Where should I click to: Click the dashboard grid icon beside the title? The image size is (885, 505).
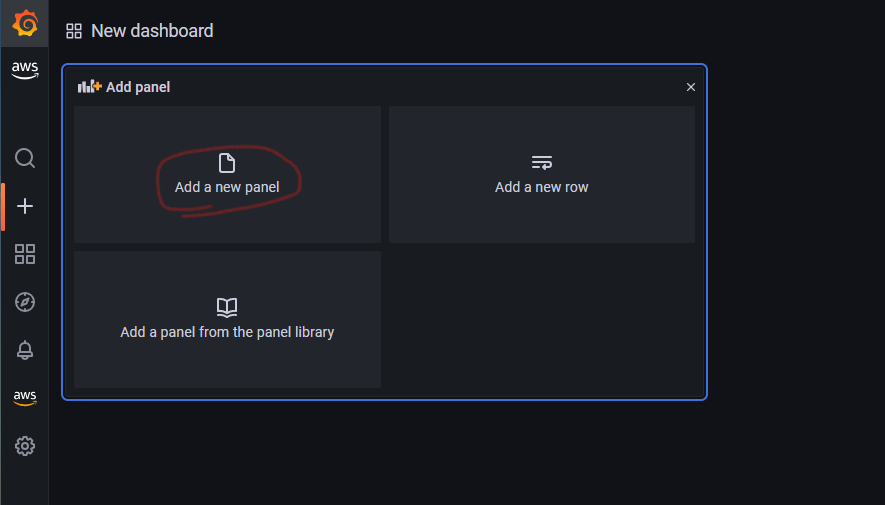[74, 31]
